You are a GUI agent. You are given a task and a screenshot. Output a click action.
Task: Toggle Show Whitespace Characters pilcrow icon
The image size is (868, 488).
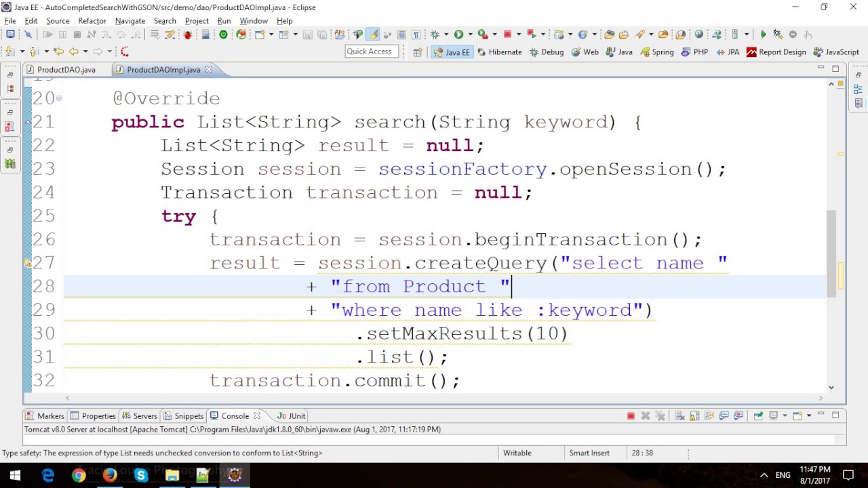(x=416, y=34)
